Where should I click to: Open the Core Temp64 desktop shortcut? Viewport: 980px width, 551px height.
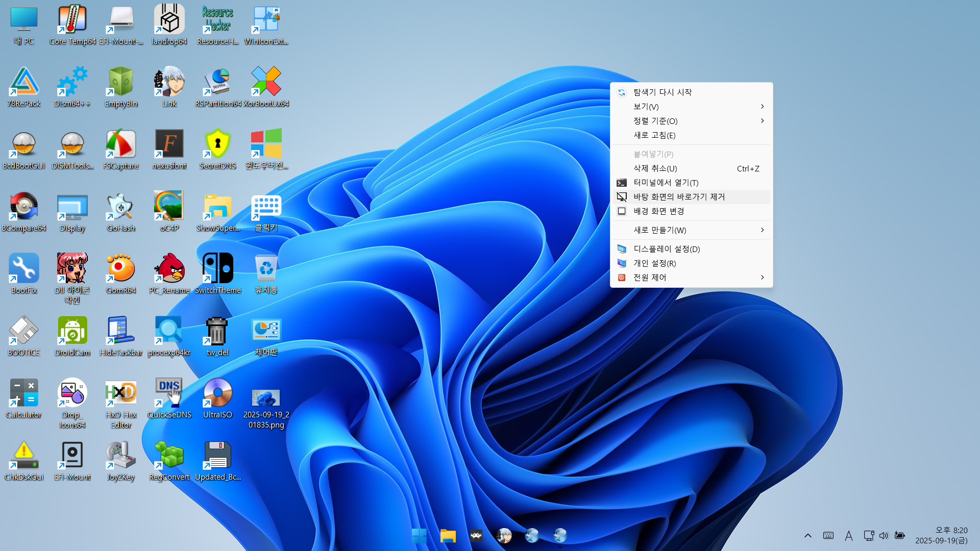(x=72, y=20)
